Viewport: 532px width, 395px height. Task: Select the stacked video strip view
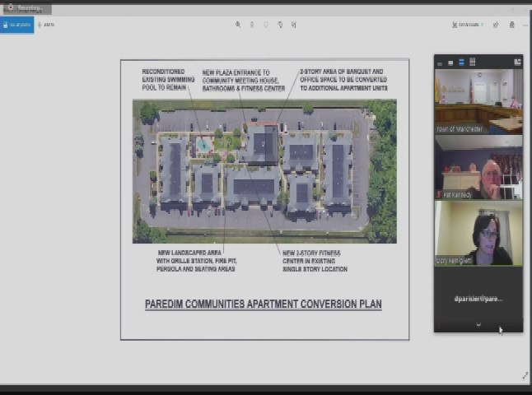coord(461,63)
